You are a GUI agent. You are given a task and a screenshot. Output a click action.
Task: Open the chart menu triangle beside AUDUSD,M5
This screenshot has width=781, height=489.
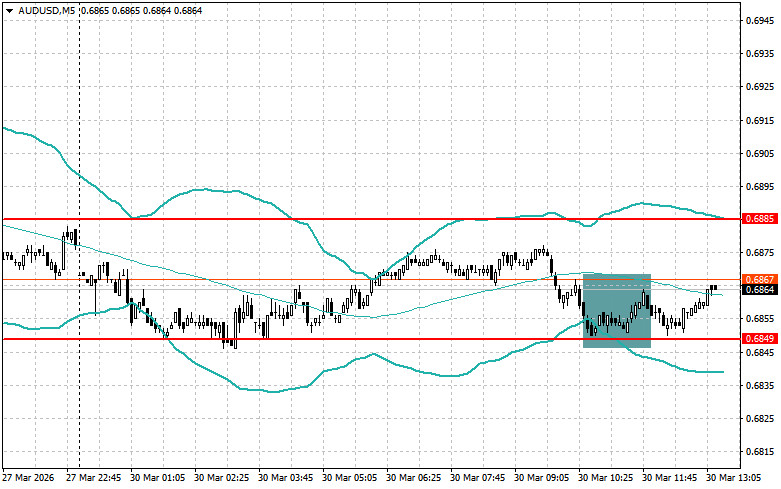tap(9, 10)
